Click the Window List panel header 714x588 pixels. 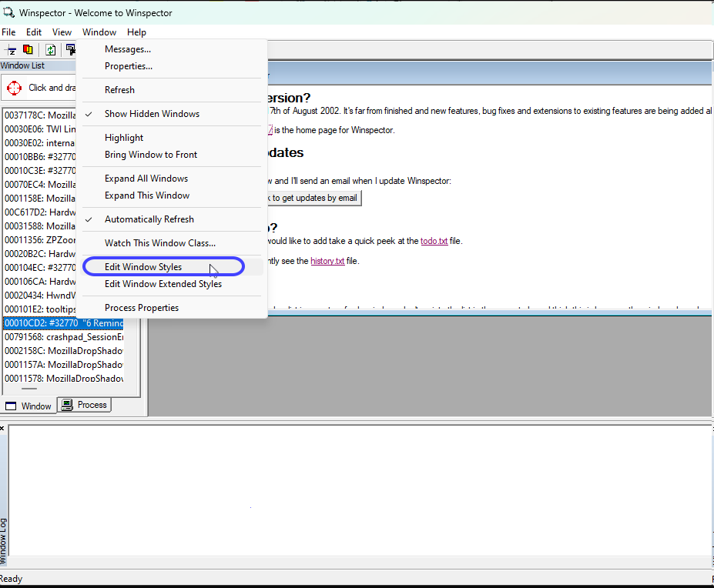(38, 65)
